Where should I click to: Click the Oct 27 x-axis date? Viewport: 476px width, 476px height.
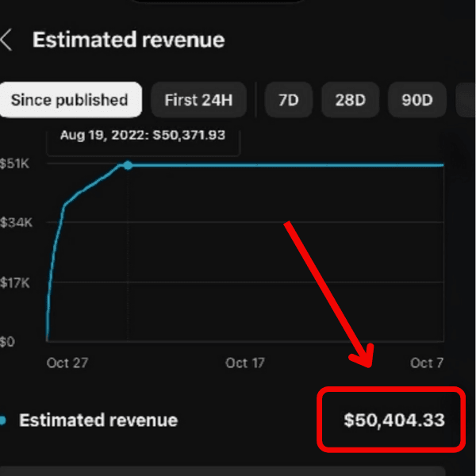[x=68, y=363]
